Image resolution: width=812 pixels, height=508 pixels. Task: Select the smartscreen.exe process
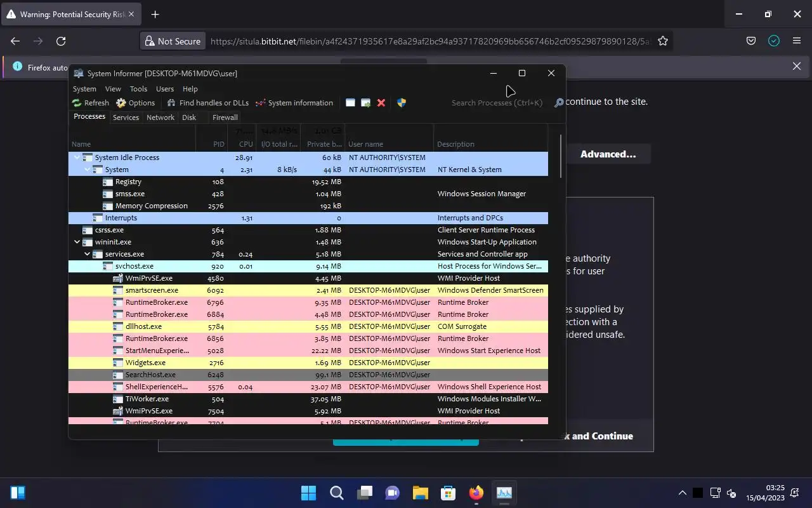coord(308,290)
